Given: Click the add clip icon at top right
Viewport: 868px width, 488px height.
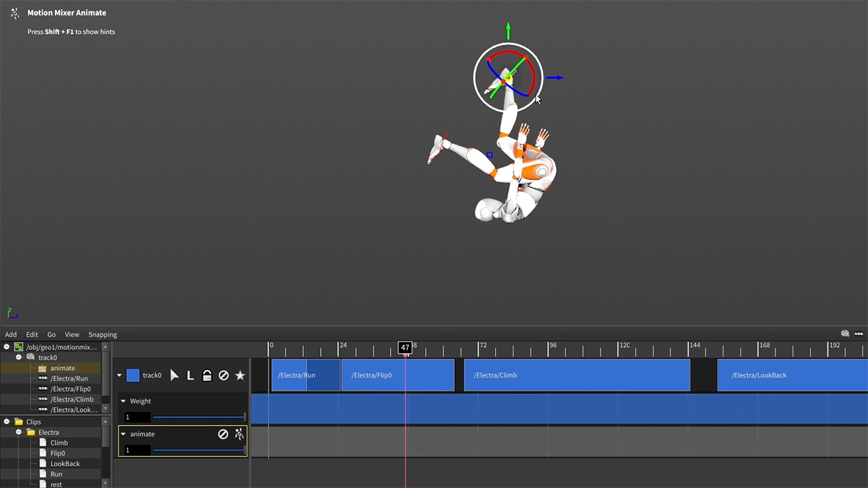Looking at the screenshot, I should (x=859, y=334).
